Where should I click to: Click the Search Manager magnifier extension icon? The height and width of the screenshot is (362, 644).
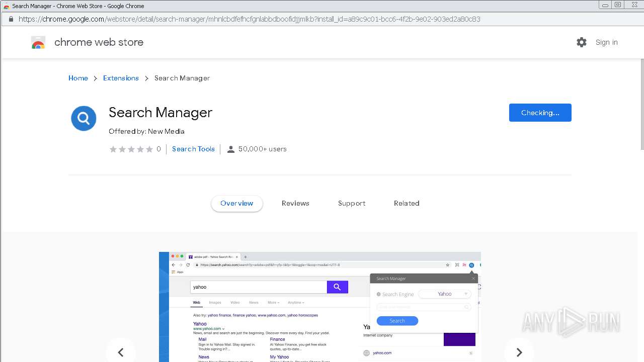pos(84,118)
